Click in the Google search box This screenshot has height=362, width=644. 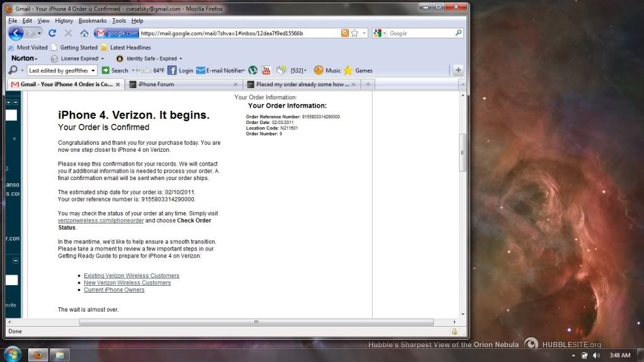421,33
